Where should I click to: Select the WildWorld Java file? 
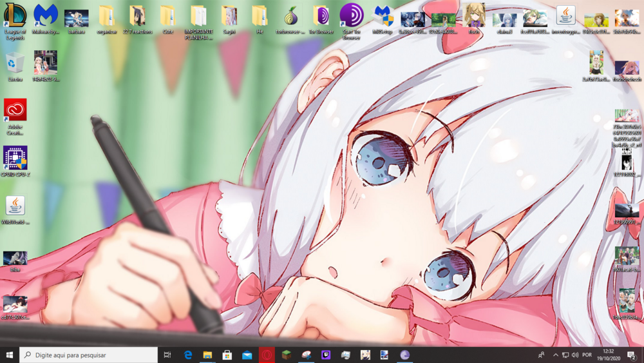coord(15,210)
